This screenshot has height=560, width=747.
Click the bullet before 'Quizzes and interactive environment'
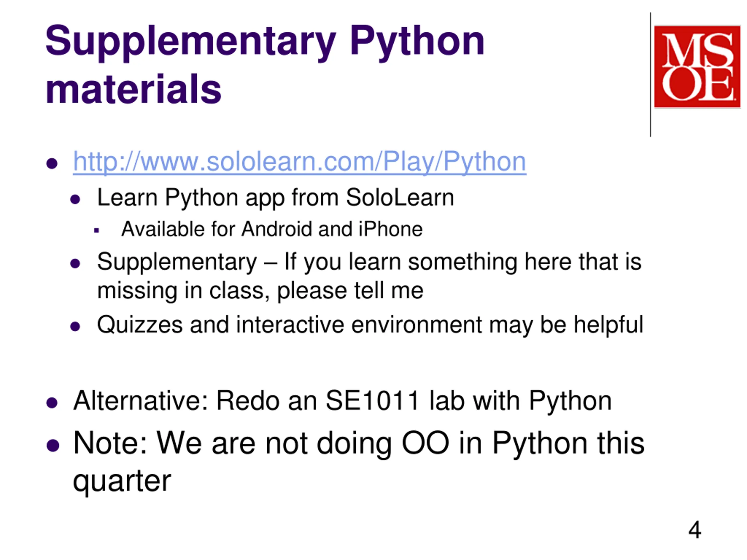(75, 326)
